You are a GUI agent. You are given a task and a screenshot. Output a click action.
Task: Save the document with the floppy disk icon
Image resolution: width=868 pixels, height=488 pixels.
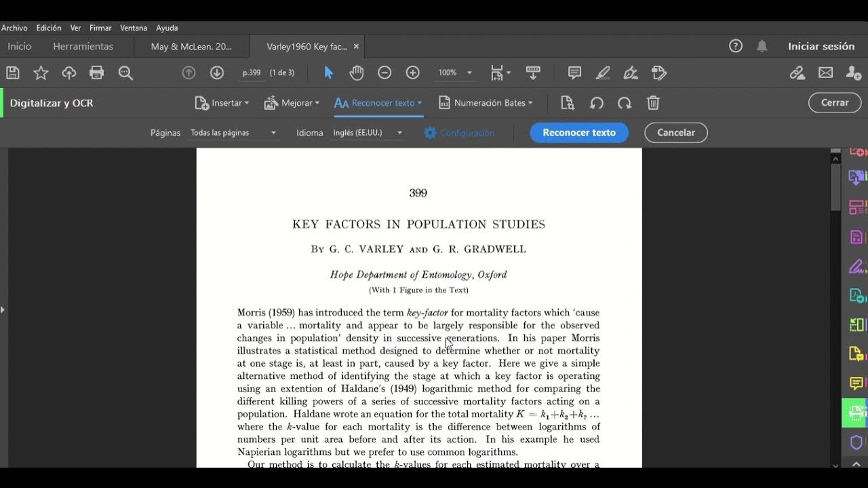tap(12, 73)
